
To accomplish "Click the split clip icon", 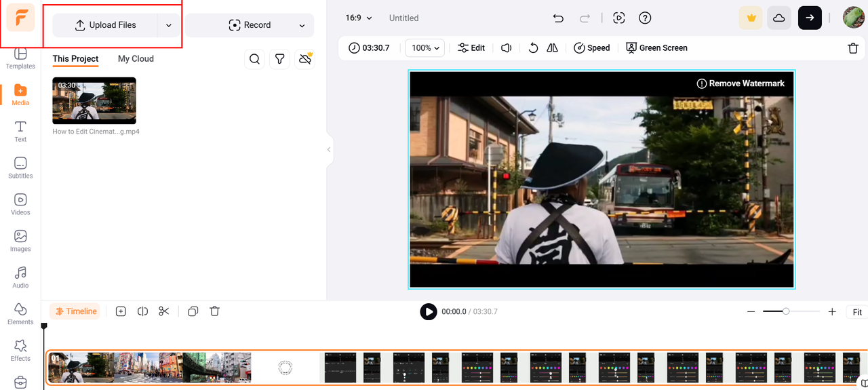I will [142, 311].
